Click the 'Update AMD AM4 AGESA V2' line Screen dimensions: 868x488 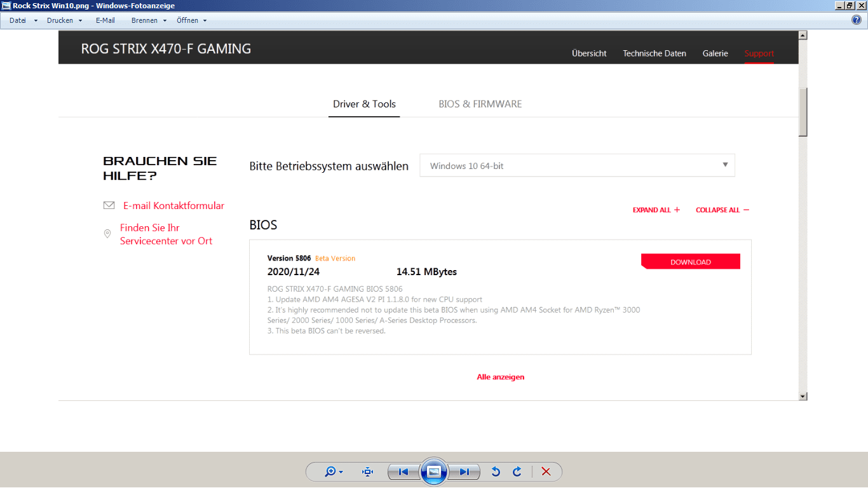[x=375, y=299]
